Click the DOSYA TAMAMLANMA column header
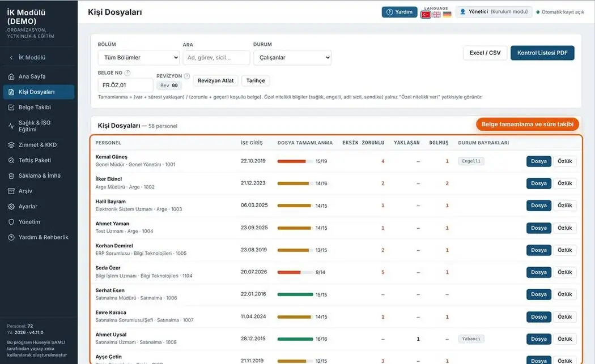 tap(305, 143)
